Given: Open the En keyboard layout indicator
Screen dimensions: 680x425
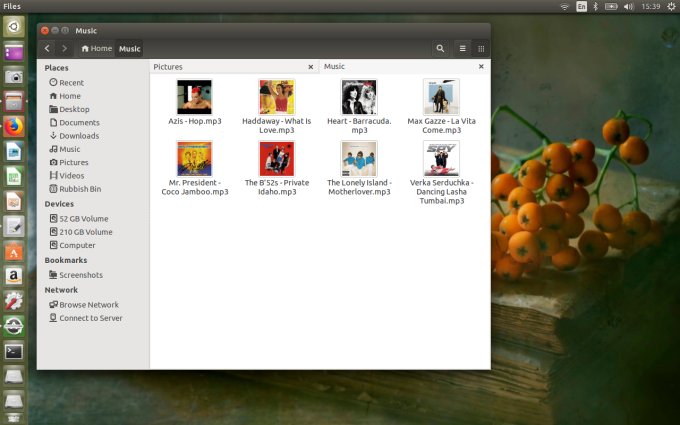Looking at the screenshot, I should [581, 6].
